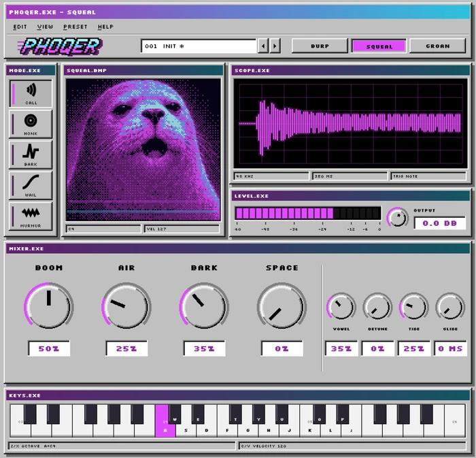Click the TRIG NOTE scope field
476x458 pixels.
tap(428, 176)
